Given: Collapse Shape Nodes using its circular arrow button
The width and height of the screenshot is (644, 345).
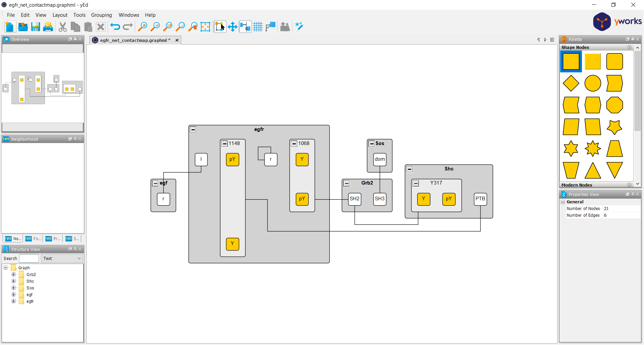Looking at the screenshot, I should (629, 47).
